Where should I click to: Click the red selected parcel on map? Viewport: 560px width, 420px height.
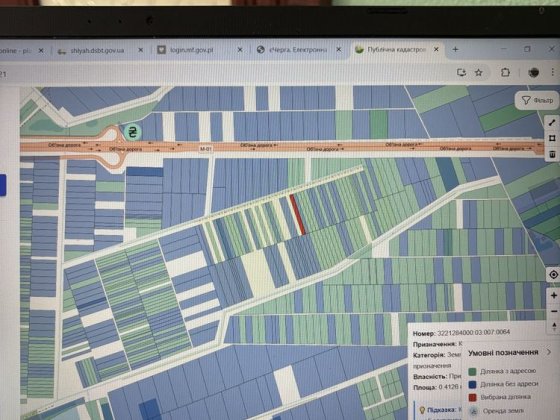[297, 214]
